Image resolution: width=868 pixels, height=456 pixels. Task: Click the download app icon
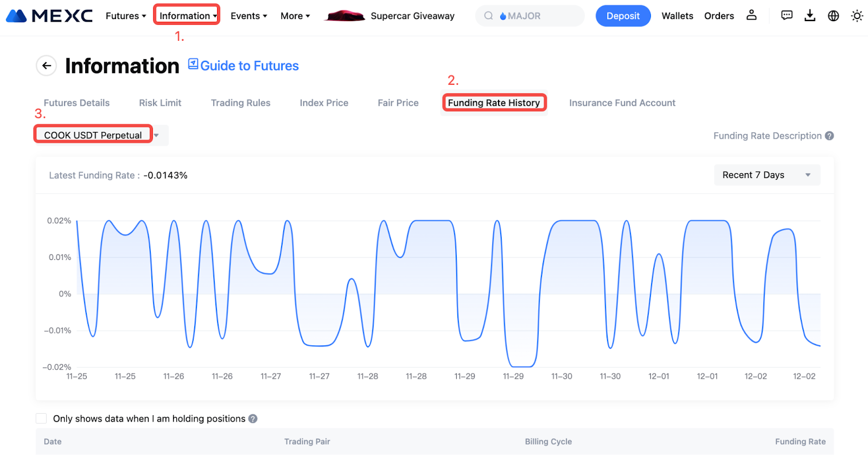tap(810, 16)
